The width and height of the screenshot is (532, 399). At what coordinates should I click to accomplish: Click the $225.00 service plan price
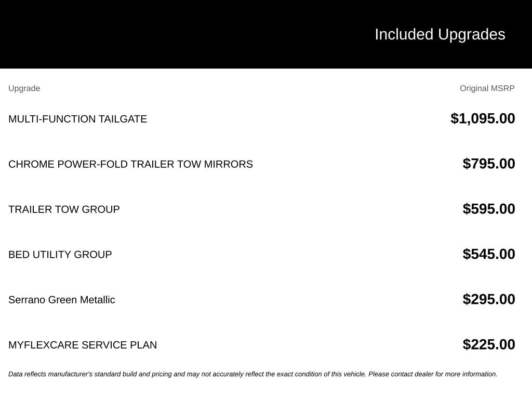488,344
